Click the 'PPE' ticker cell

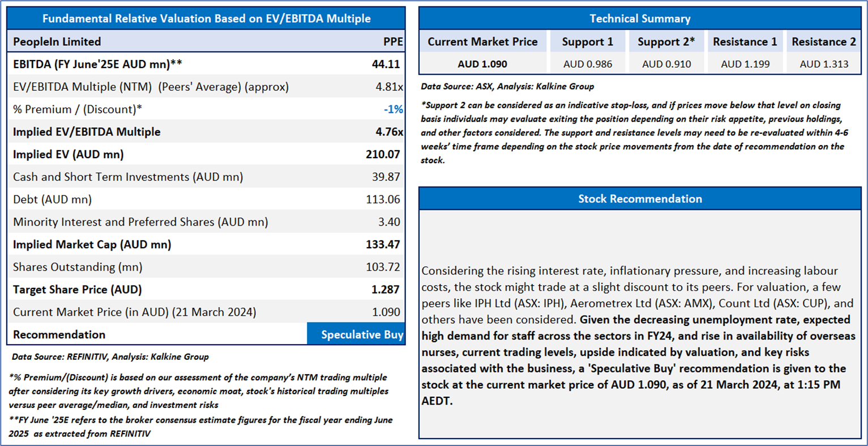393,42
